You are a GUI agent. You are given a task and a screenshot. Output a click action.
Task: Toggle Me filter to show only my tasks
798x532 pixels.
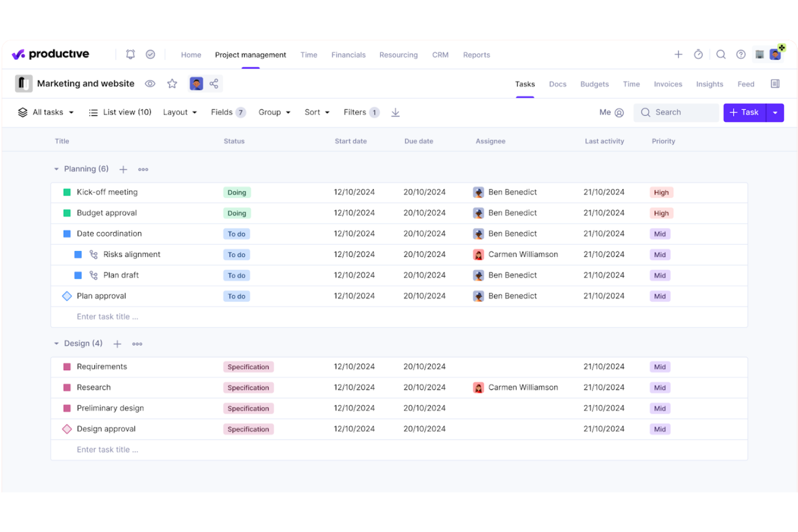[611, 112]
